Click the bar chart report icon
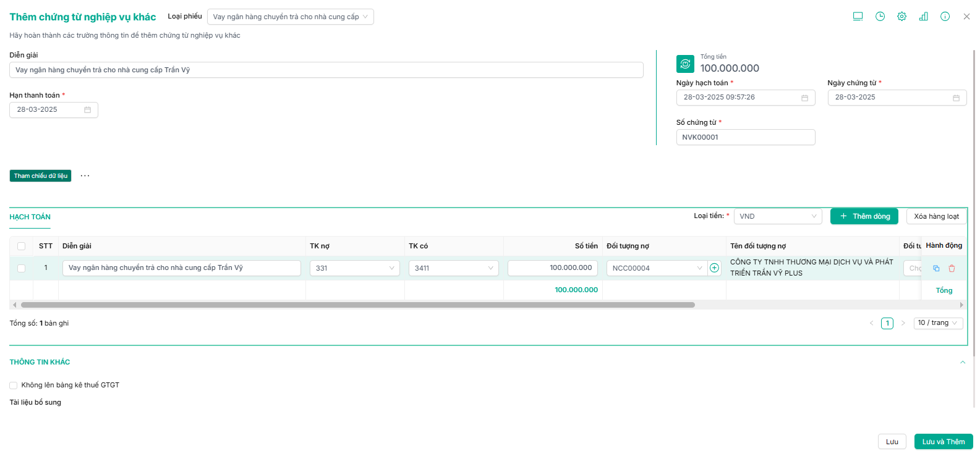The image size is (980, 451). 923,17
